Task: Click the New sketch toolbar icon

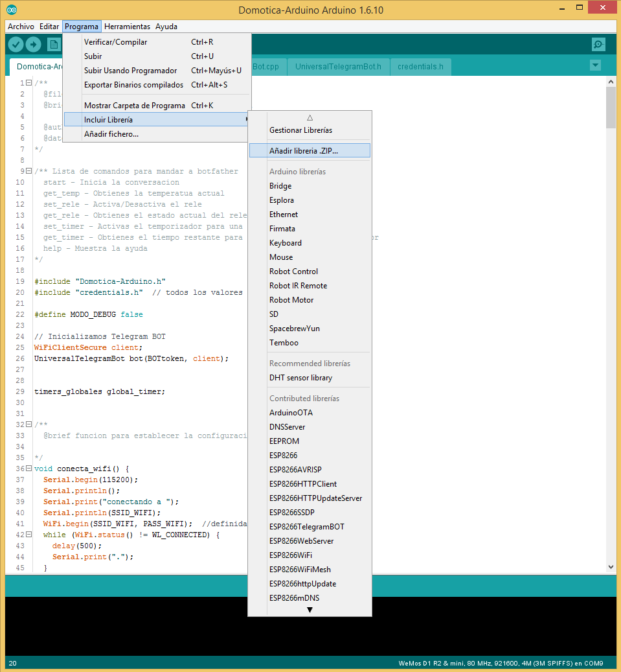Action: tap(54, 44)
